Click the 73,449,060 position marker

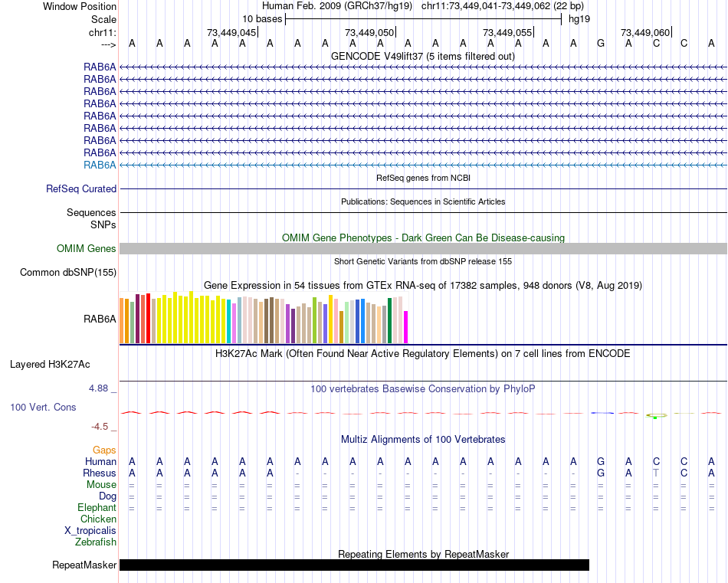pyautogui.click(x=645, y=32)
